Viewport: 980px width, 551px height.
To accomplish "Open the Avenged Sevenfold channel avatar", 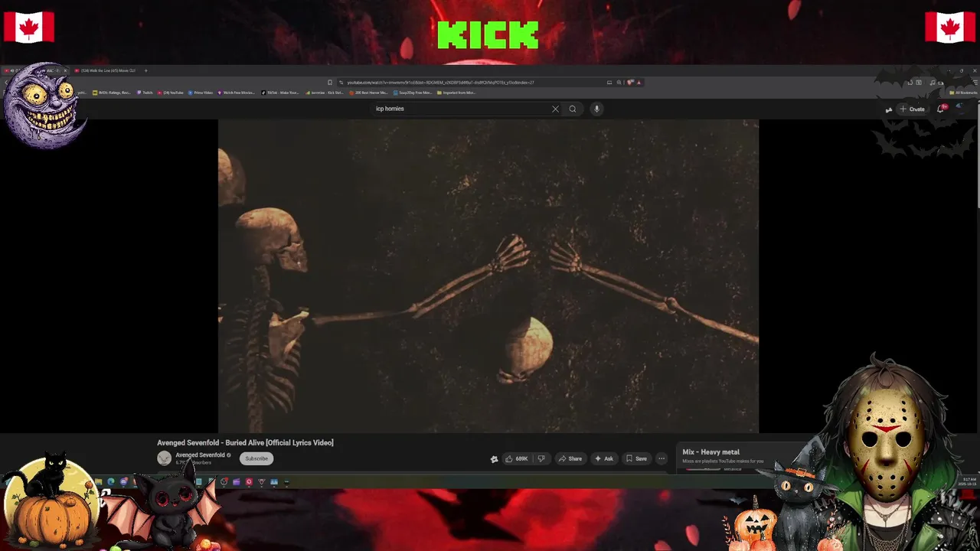I will tap(164, 458).
